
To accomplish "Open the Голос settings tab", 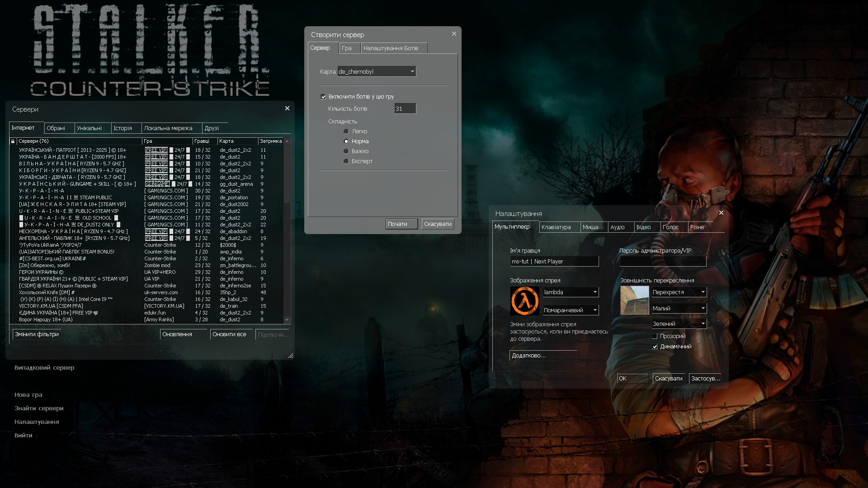I will click(x=674, y=227).
